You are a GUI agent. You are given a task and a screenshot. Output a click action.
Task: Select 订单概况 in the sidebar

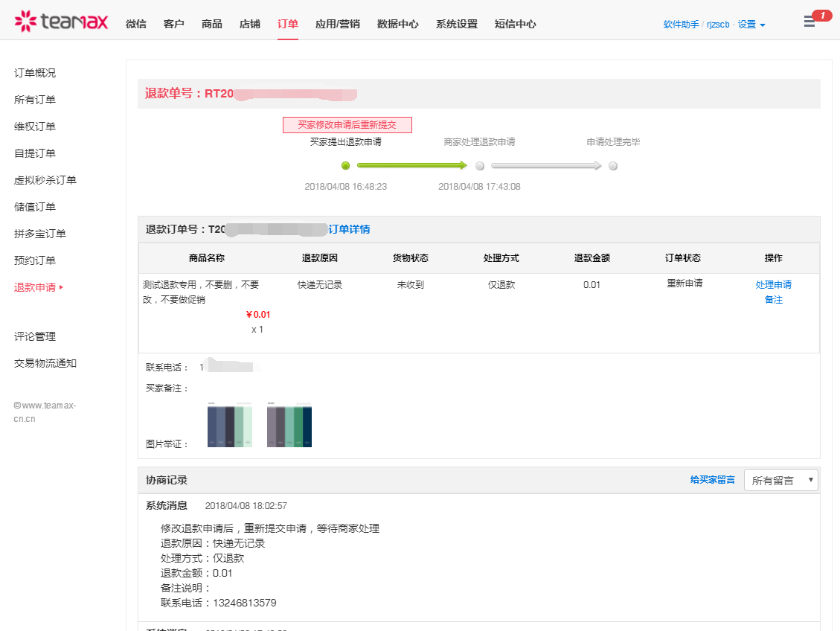tap(35, 73)
